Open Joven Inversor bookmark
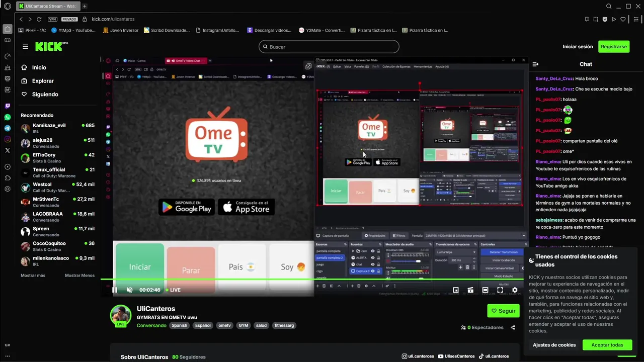Viewport: 644px width, 362px height. [x=120, y=30]
